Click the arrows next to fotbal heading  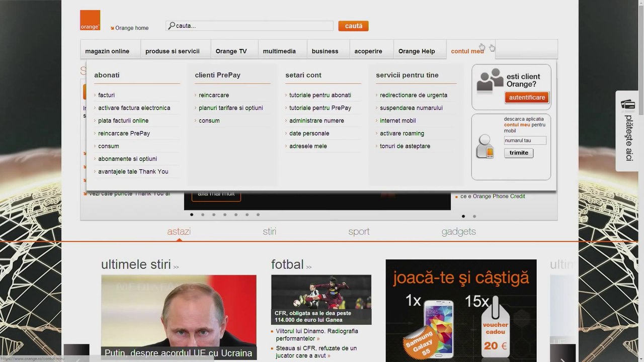(309, 267)
